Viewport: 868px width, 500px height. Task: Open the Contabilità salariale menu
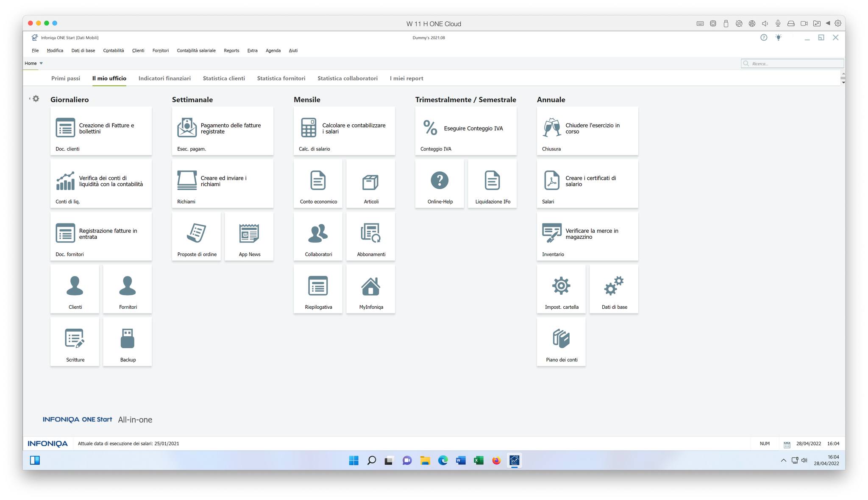coord(196,50)
